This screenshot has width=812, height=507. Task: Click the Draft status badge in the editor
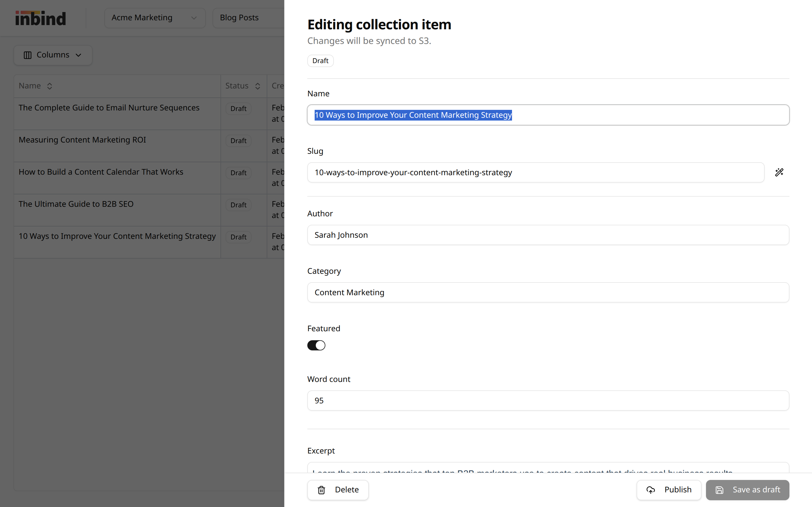point(320,60)
